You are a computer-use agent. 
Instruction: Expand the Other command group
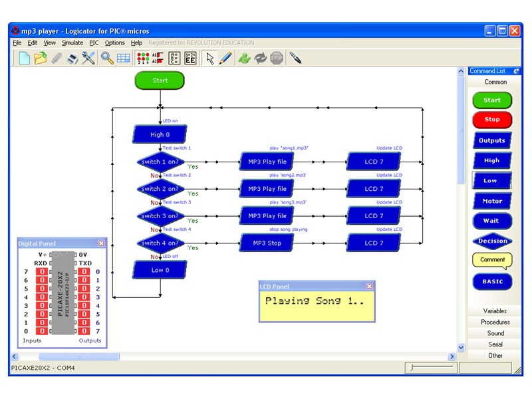[x=495, y=356]
